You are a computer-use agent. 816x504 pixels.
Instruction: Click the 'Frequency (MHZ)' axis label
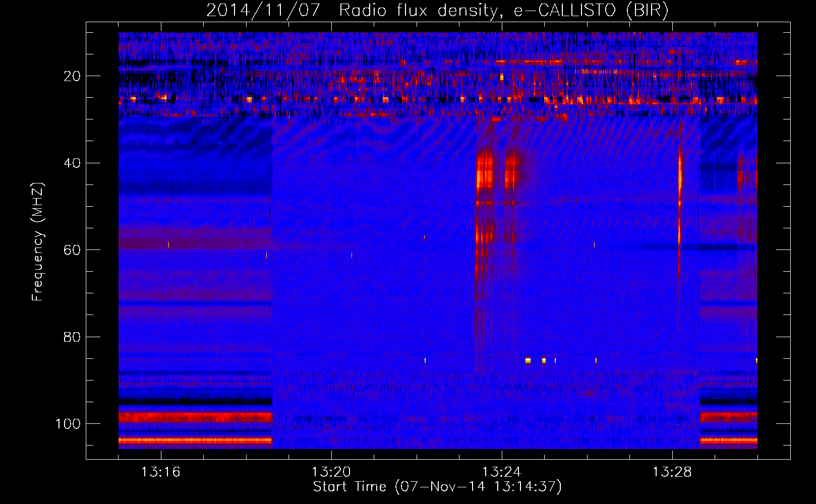point(38,242)
